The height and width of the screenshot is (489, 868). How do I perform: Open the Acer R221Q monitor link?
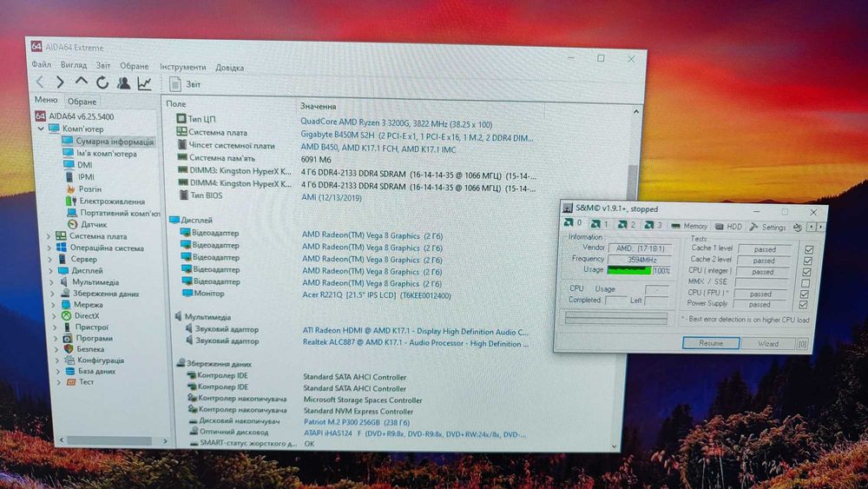tap(377, 295)
